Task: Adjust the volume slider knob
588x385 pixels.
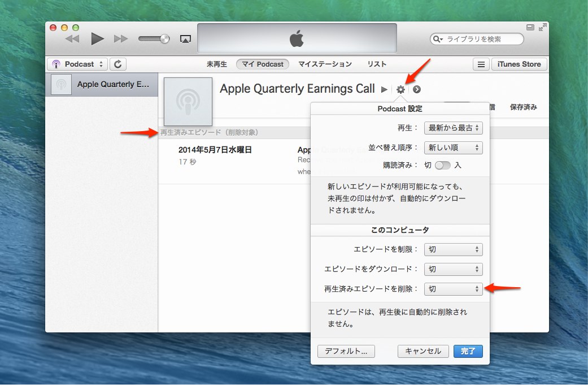Action: (x=164, y=38)
